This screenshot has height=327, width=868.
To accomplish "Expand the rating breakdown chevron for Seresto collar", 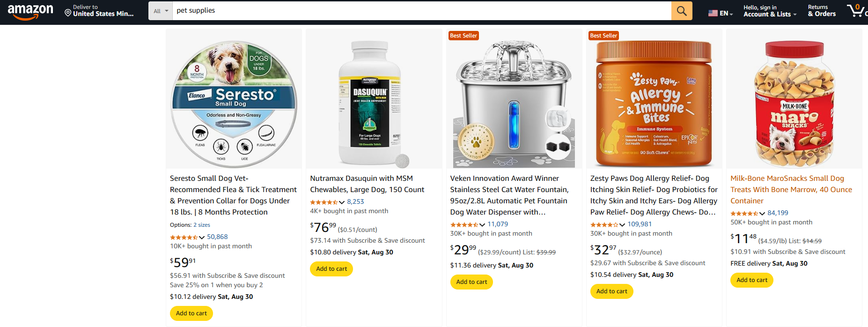I will (x=203, y=237).
